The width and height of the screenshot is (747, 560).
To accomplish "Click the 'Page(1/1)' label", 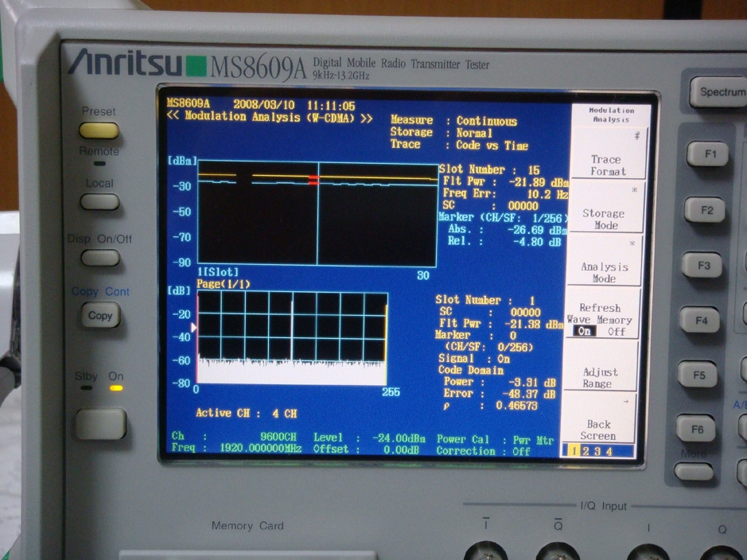I will point(224,284).
